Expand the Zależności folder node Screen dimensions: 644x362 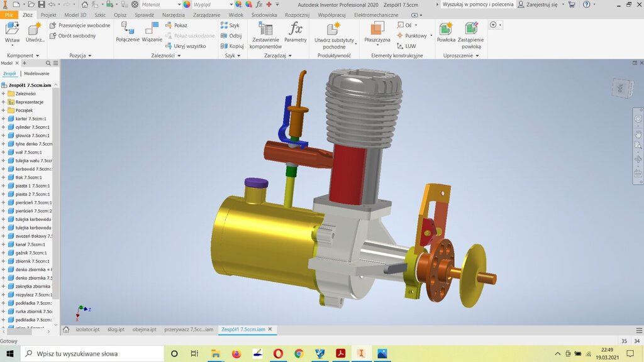[x=3, y=94]
